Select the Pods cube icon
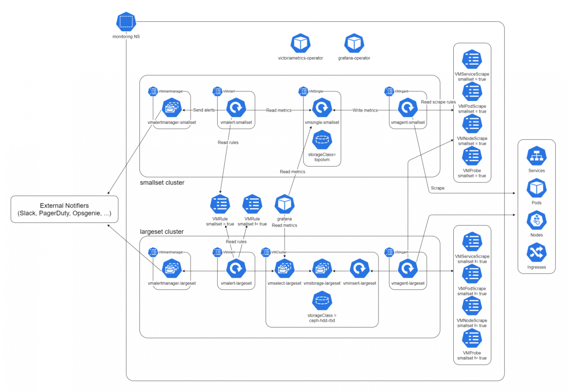The width and height of the screenshot is (569, 392). coord(536,188)
